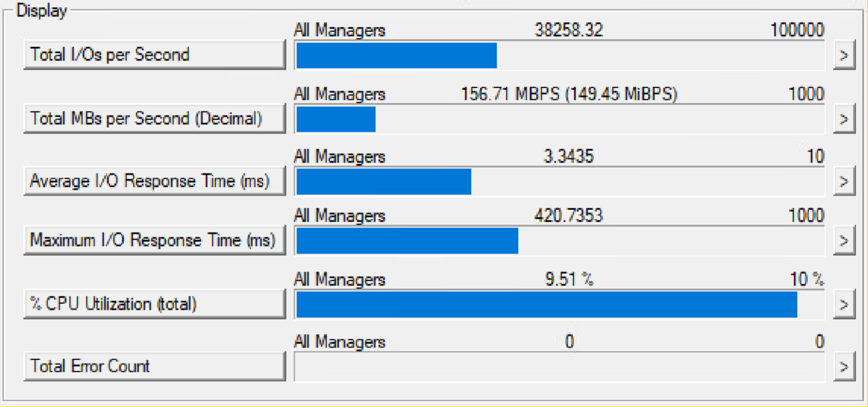Expand arrow beside CPU Utilization bar
The image size is (868, 407).
coord(844,305)
